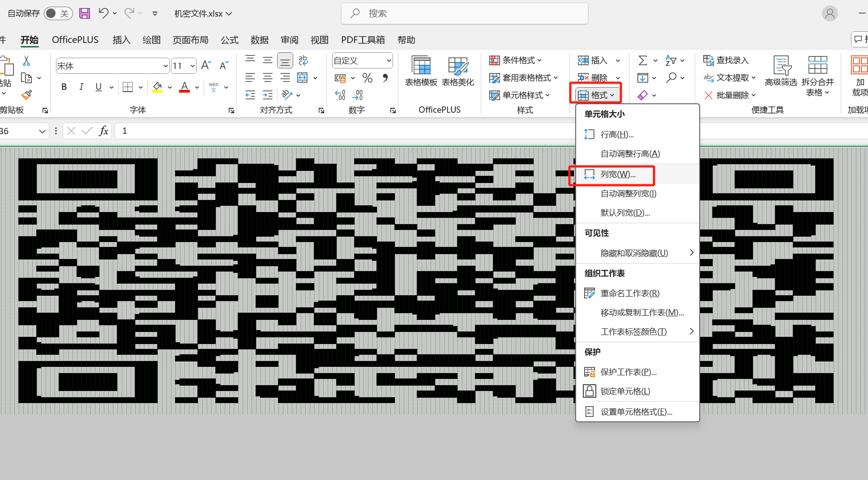Toggle top vertical alignment
The image size is (868, 480).
click(250, 59)
